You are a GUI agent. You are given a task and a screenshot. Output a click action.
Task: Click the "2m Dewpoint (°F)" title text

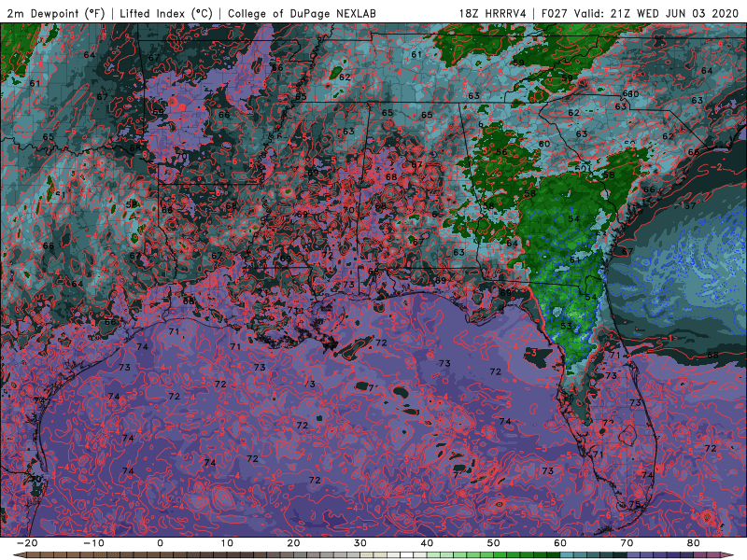(55, 13)
